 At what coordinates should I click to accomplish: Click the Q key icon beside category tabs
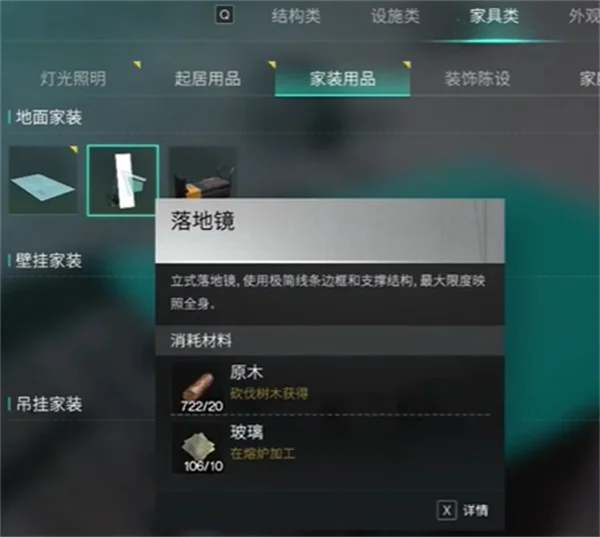pyautogui.click(x=225, y=15)
